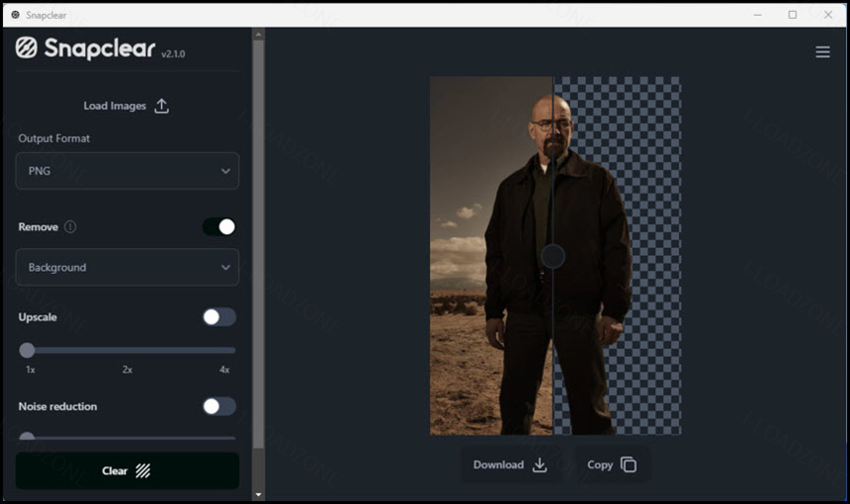Turn on Noise reduction toggle
The image size is (850, 504).
pyautogui.click(x=219, y=406)
